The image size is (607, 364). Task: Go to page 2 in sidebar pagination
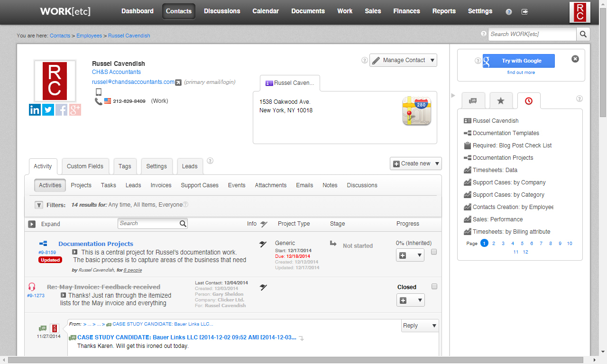tap(494, 243)
